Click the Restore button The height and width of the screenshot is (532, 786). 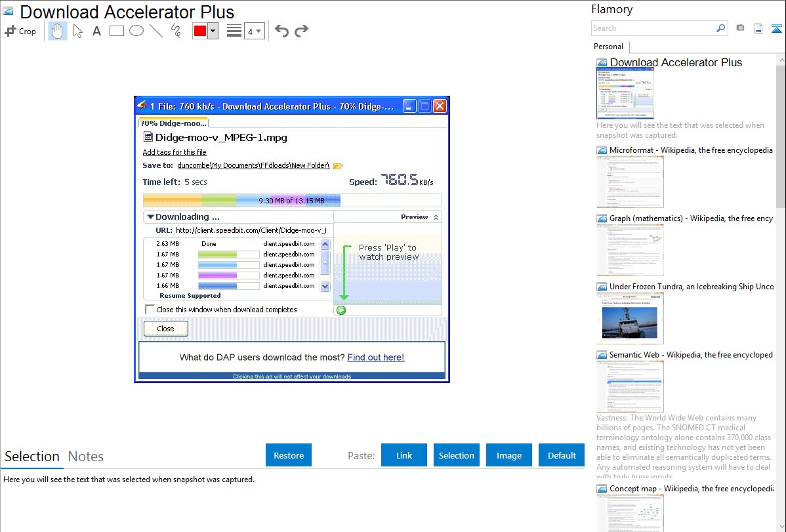tap(289, 455)
